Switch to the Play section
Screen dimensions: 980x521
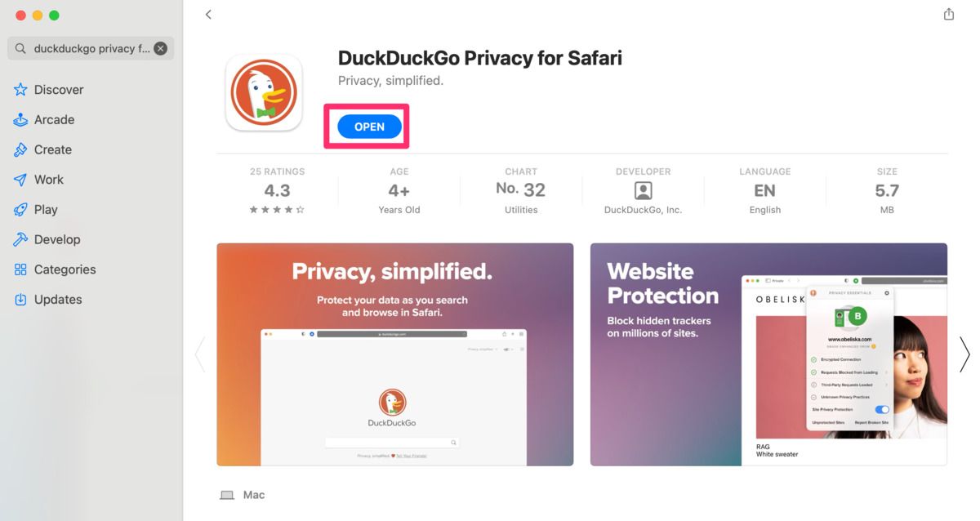point(46,210)
